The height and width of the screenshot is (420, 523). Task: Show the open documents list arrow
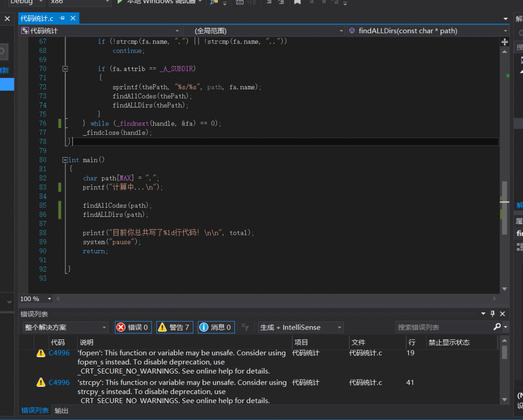(505, 19)
